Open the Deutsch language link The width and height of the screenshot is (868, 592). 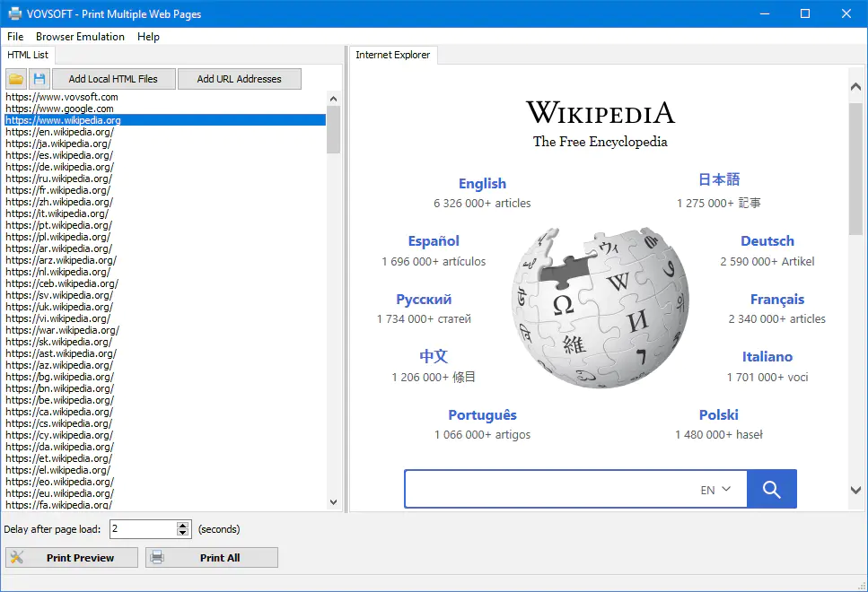coord(767,240)
